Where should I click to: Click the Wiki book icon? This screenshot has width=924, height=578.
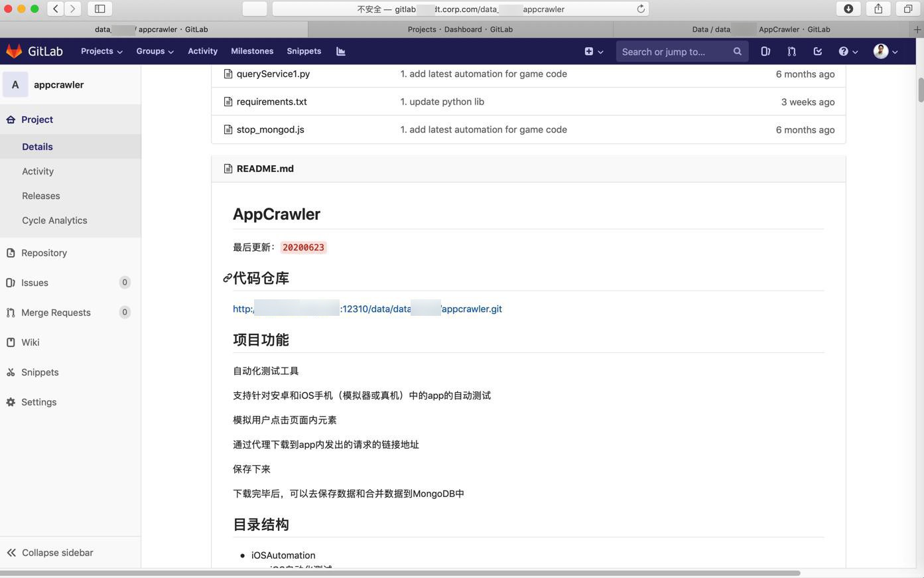coord(11,342)
